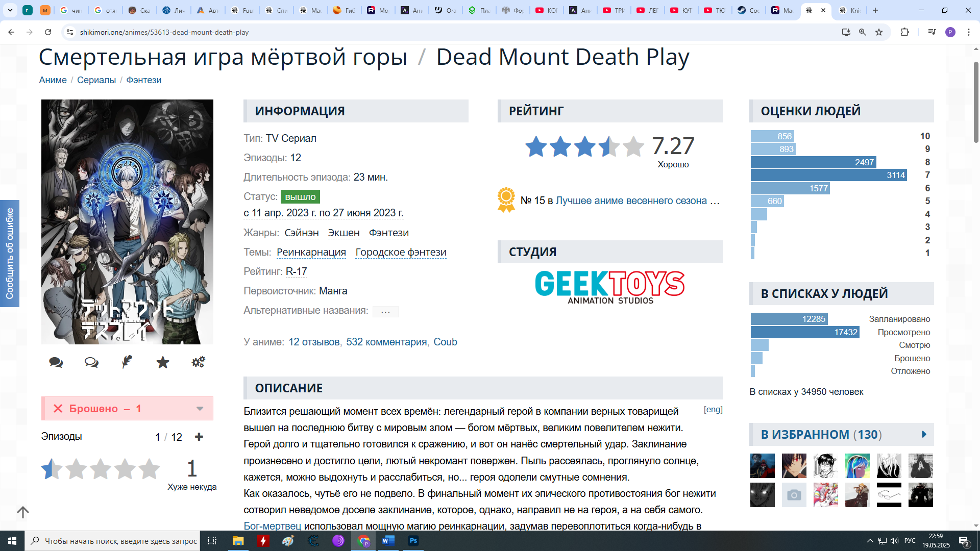Open Windows Start menu
Viewport: 980px width, 551px height.
tap(12, 541)
